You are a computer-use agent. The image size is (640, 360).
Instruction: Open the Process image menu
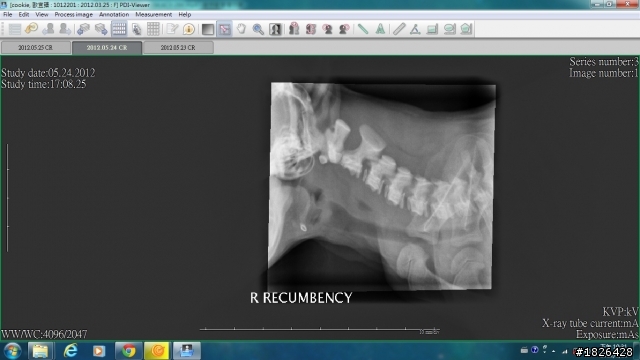(73, 14)
